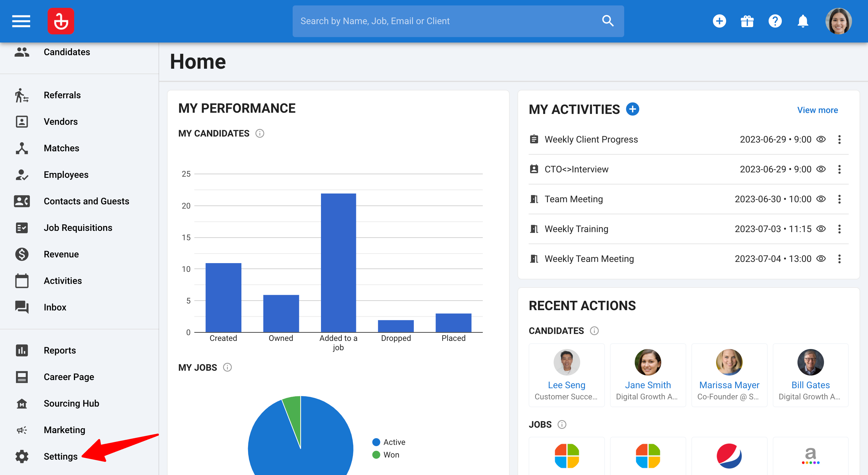Open more options for CTO<>Interview
Image resolution: width=868 pixels, height=475 pixels.
click(x=839, y=169)
